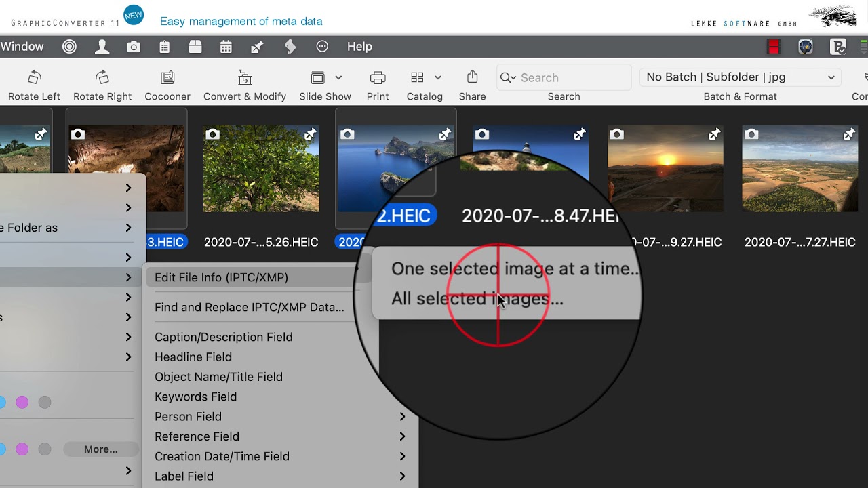
Task: Click Rotate Left toolbar icon
Action: [x=35, y=77]
